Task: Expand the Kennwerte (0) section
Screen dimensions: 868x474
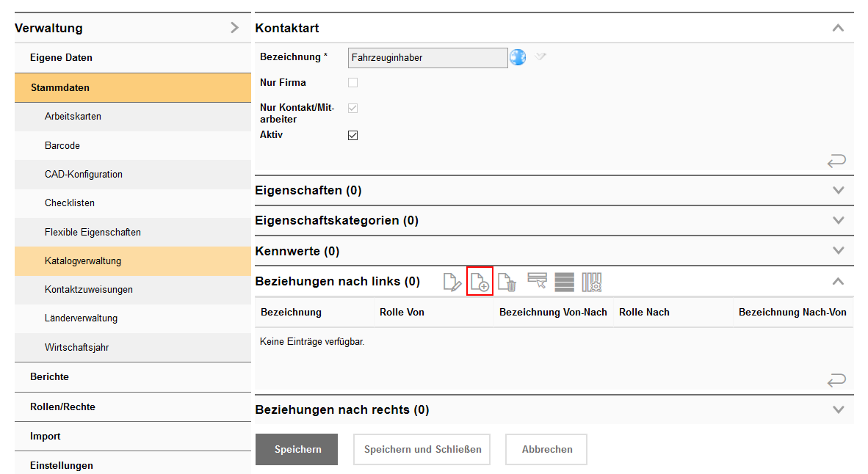Action: coord(838,251)
